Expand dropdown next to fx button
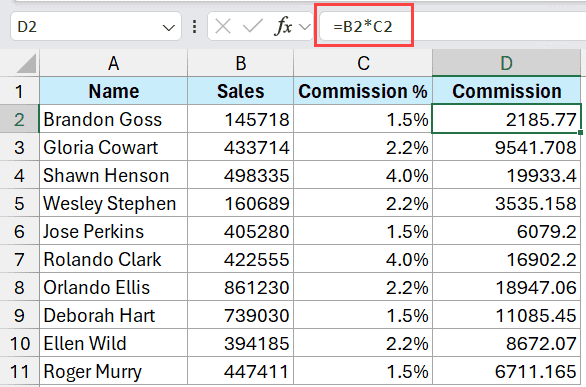 click(x=305, y=27)
